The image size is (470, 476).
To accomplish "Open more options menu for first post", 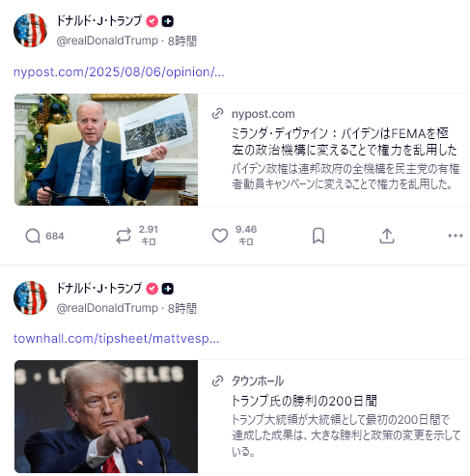I will click(456, 236).
